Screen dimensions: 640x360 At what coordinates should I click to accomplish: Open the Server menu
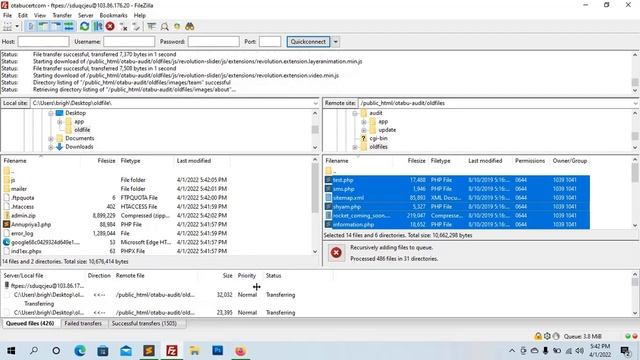86,15
